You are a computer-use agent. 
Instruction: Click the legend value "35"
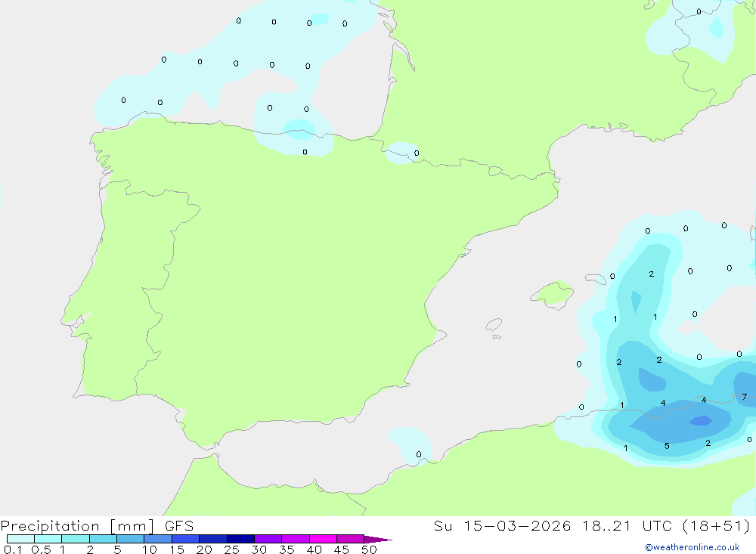287,549
